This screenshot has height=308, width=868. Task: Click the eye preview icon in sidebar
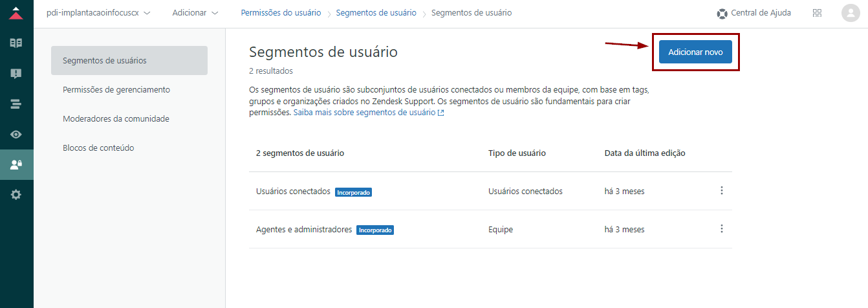(x=16, y=134)
